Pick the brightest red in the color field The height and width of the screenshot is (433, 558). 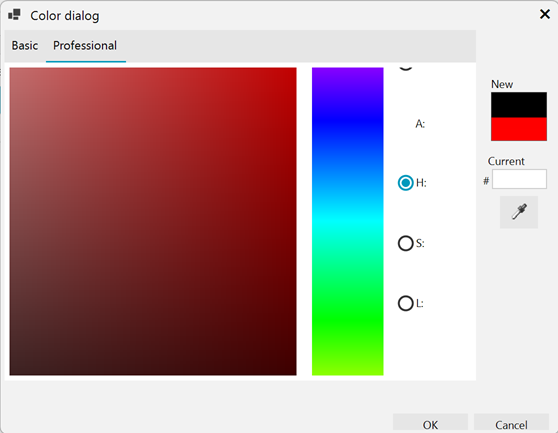[294, 70]
